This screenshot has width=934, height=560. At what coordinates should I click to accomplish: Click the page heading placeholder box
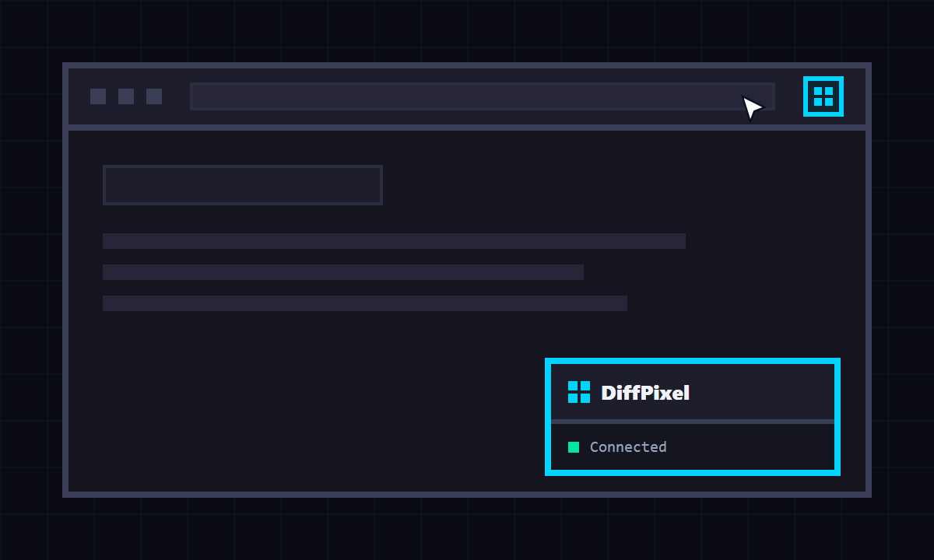(243, 185)
